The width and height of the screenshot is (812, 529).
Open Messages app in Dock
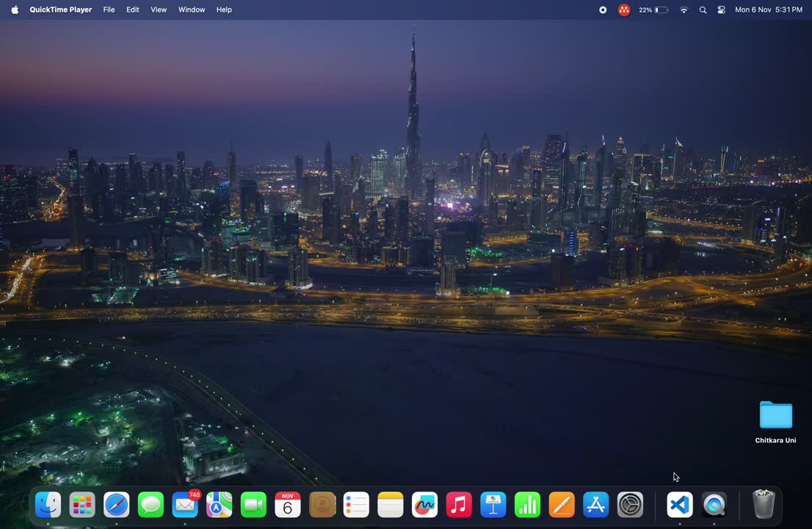151,505
